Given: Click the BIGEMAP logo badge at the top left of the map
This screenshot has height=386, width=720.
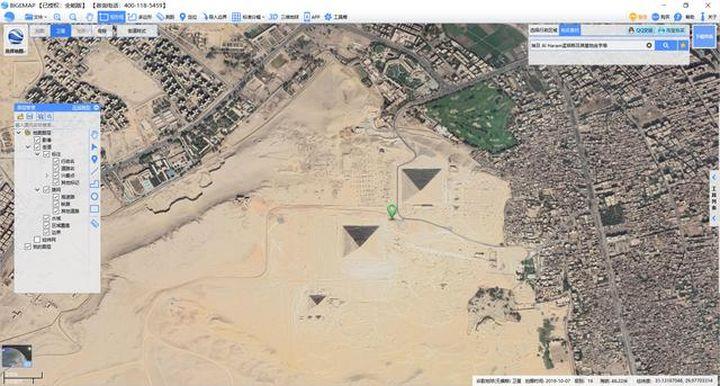Looking at the screenshot, I should [x=16, y=40].
